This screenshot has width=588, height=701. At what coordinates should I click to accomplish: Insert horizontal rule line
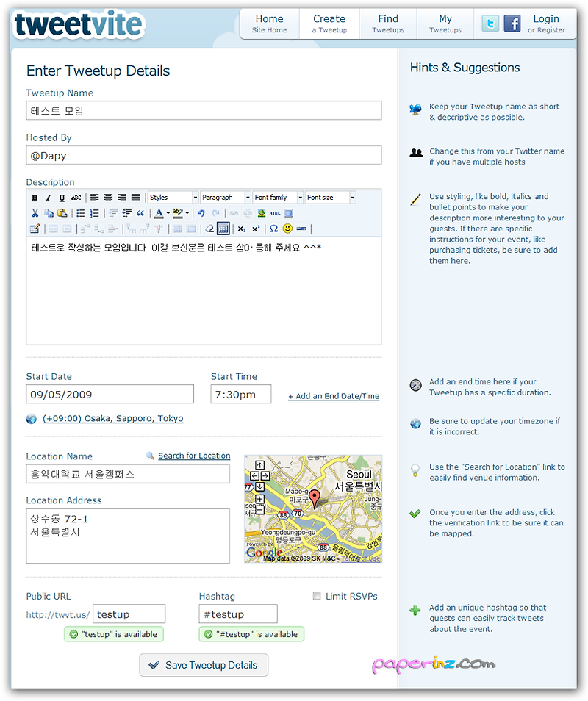coord(301,229)
